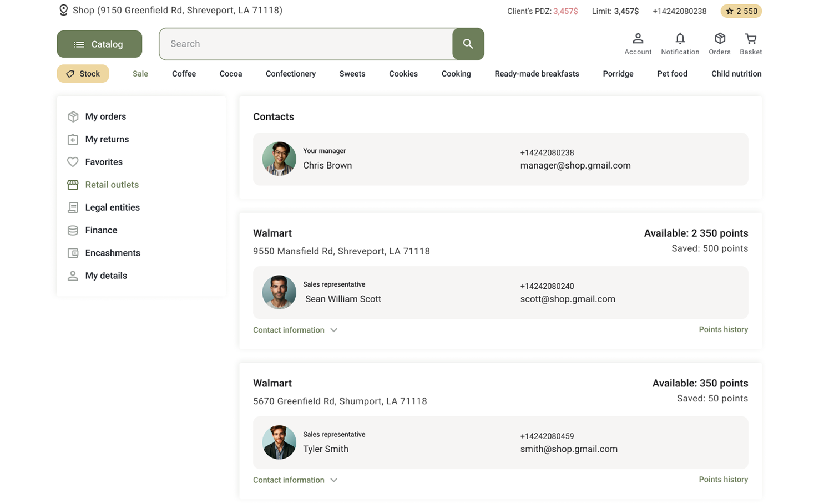
Task: Open Points history for Mansfield Rd Walmart
Action: (723, 329)
